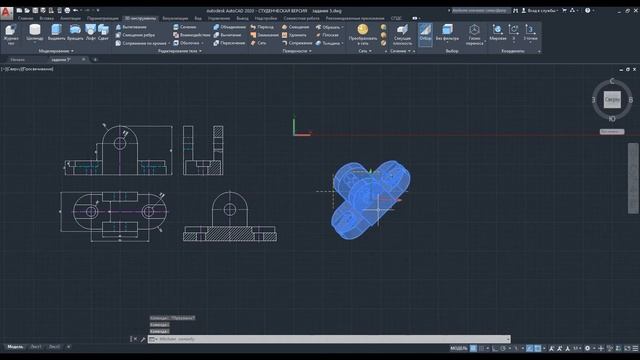This screenshot has height=360, width=640.
Task: Open the Начало file tab
Action: point(18,60)
